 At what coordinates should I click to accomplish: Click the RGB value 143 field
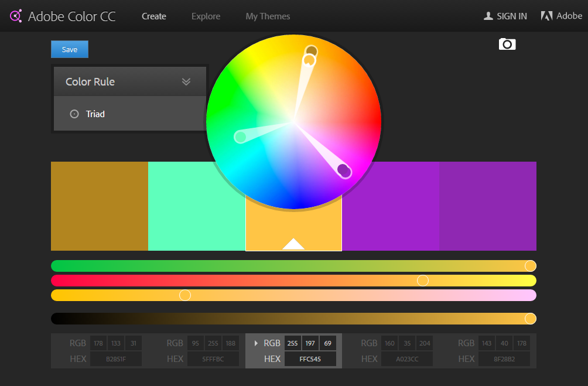487,343
